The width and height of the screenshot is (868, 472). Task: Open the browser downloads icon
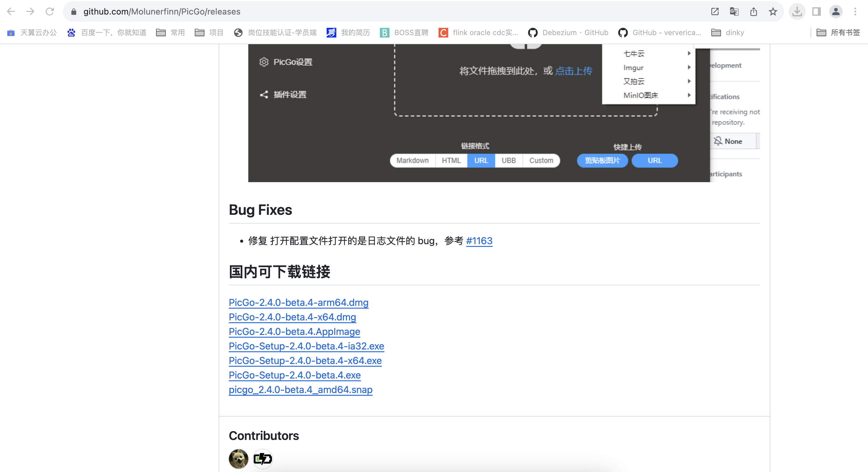[x=797, y=11]
